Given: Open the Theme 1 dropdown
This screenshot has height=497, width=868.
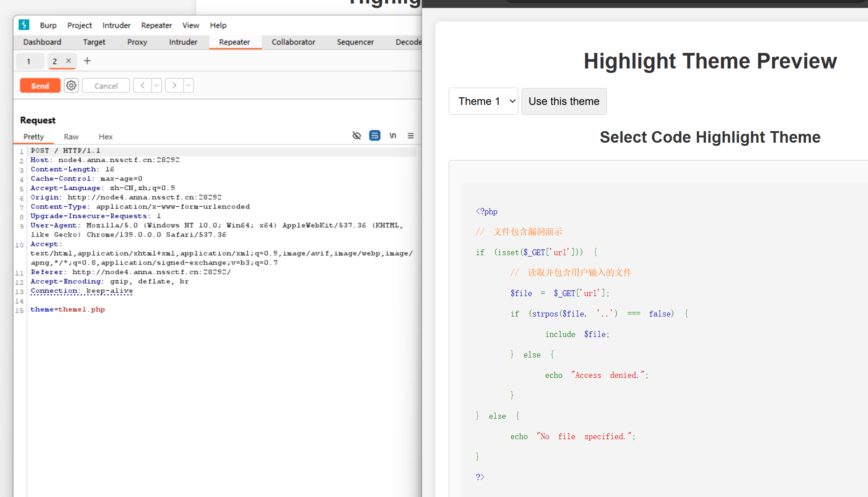Looking at the screenshot, I should (x=483, y=101).
